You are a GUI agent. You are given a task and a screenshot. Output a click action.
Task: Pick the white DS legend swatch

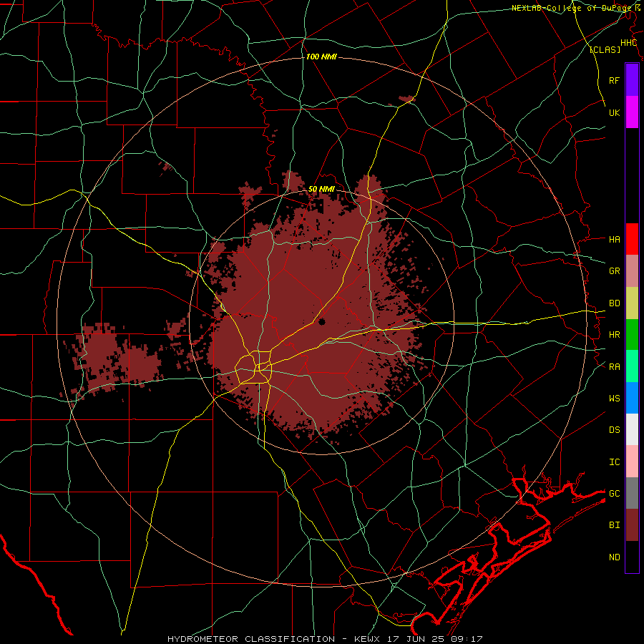click(632, 429)
